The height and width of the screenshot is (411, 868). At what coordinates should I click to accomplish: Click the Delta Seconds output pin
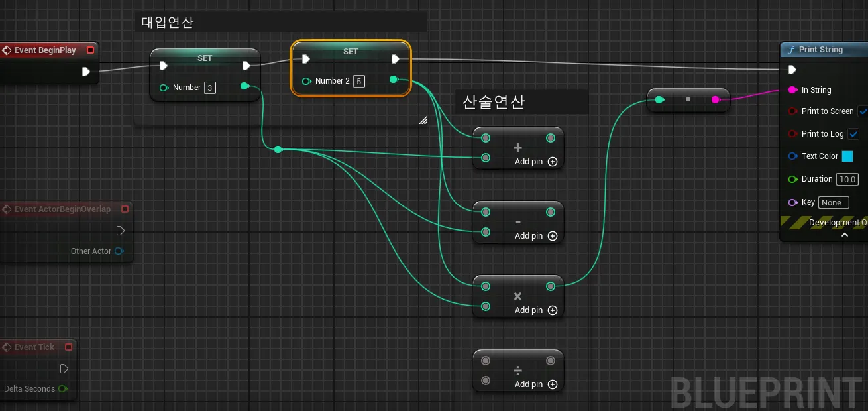(x=63, y=389)
